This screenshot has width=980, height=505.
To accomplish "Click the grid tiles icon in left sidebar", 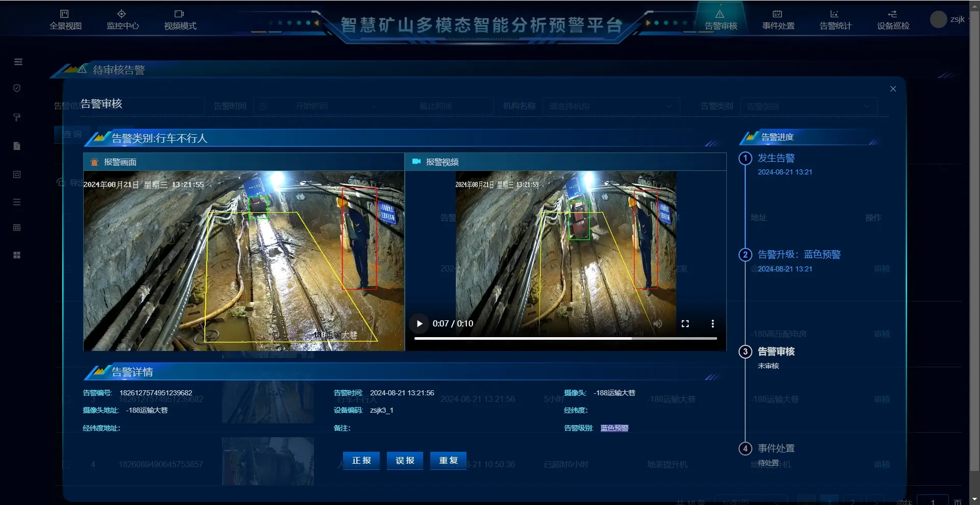I will (17, 255).
